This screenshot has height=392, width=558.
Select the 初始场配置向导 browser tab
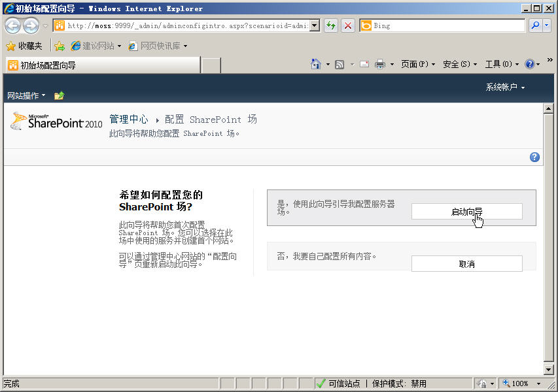(x=103, y=65)
